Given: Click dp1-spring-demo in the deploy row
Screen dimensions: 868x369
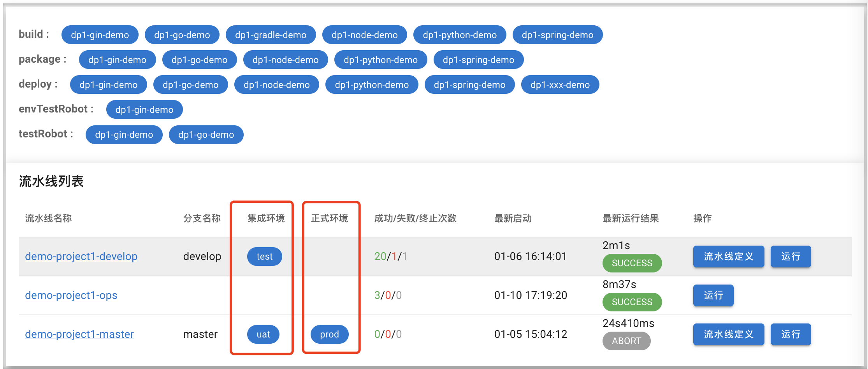Looking at the screenshot, I should tap(469, 84).
